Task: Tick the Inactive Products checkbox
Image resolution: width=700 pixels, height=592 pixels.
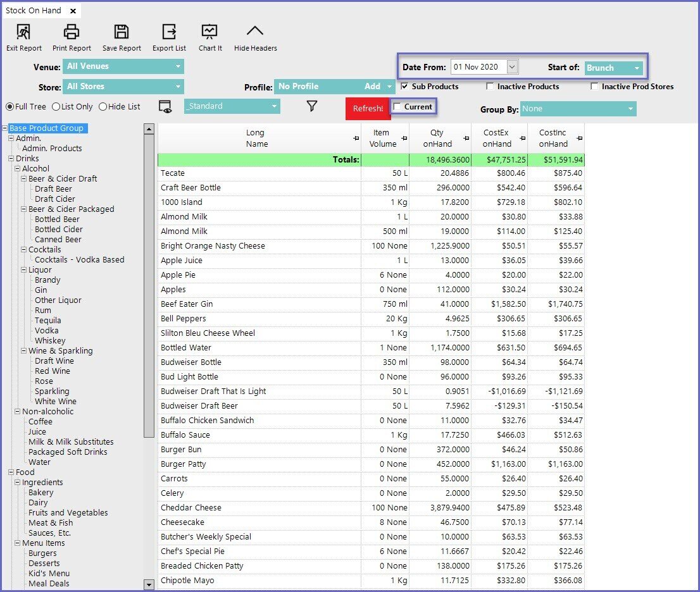Action: pyautogui.click(x=490, y=87)
